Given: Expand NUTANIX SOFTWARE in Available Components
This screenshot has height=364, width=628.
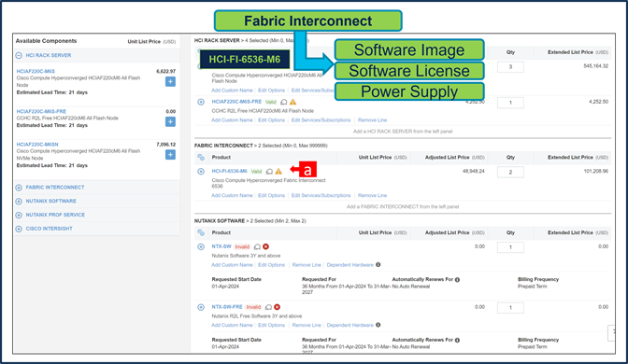Looking at the screenshot, I should click(x=19, y=202).
